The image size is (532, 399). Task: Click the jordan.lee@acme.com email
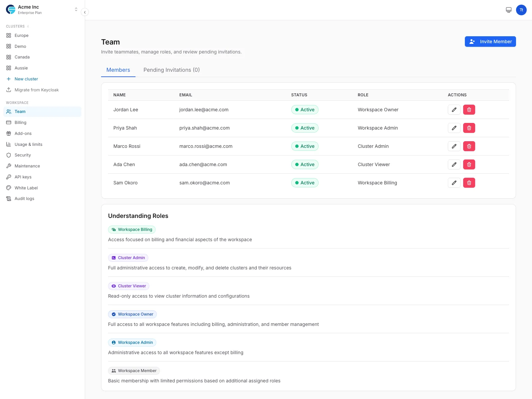coord(204,110)
